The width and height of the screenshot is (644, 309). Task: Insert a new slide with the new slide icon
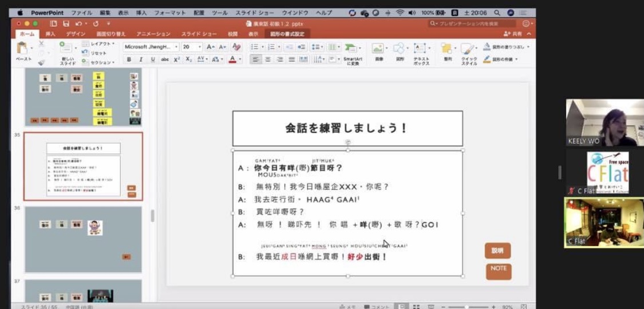tap(68, 49)
